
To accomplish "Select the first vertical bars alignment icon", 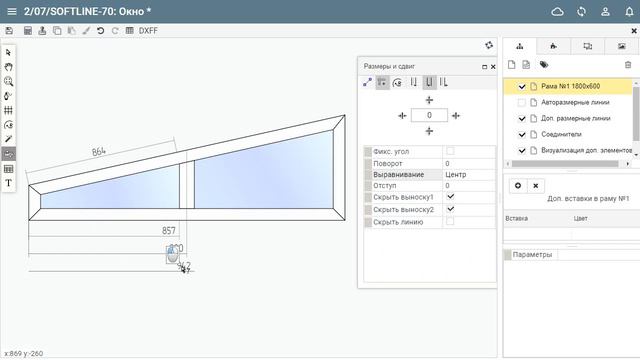I will 413,82.
